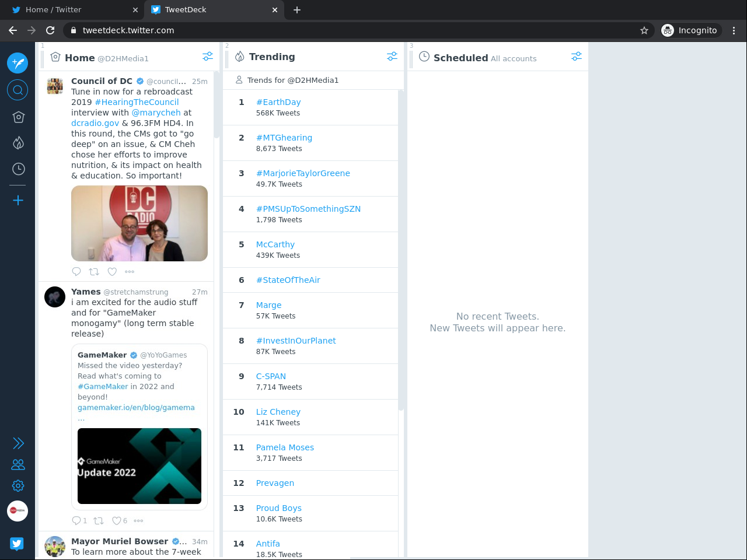Viewport: 747px width, 560px height.
Task: Click the D2H Media profile avatar in sidebar
Action: tap(18, 510)
